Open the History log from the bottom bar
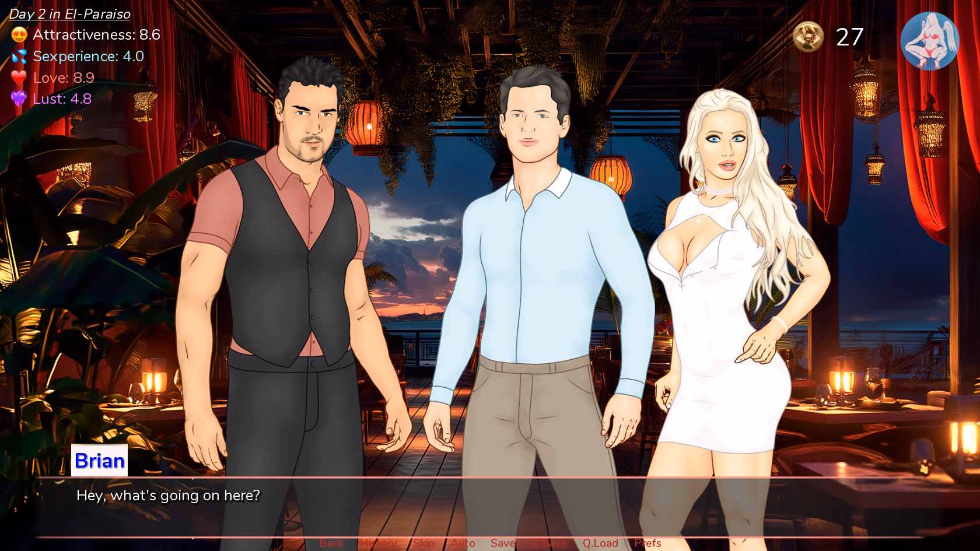980x551 pixels. [380, 543]
